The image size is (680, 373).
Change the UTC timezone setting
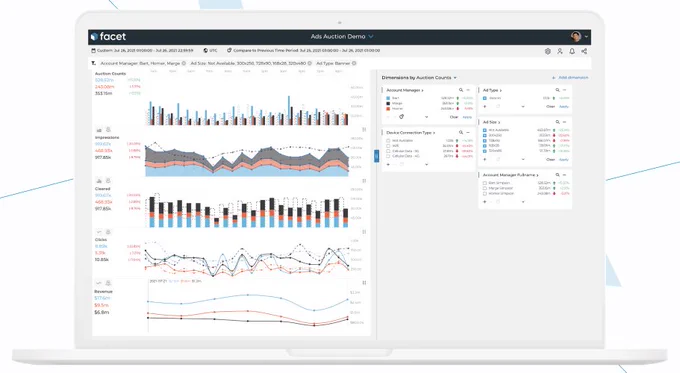pos(210,51)
